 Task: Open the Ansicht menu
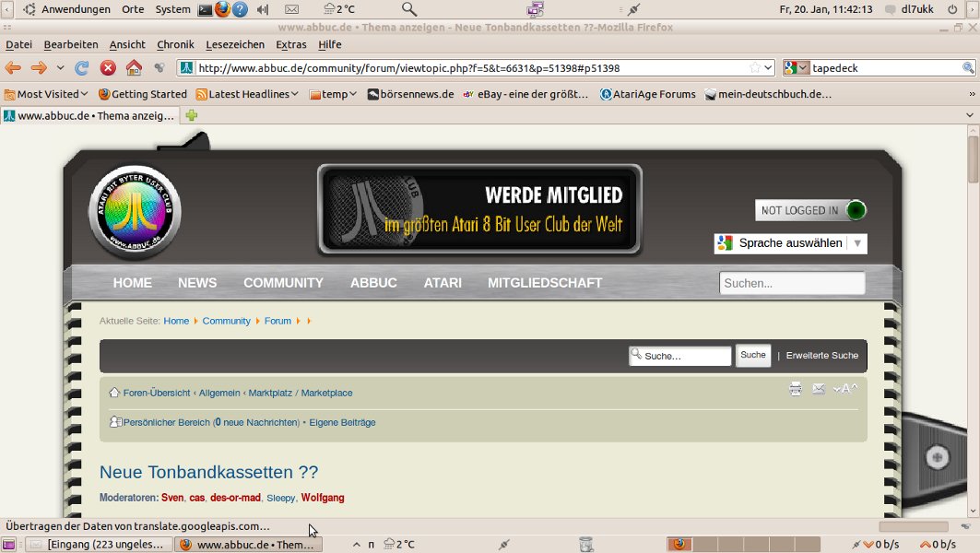127,44
